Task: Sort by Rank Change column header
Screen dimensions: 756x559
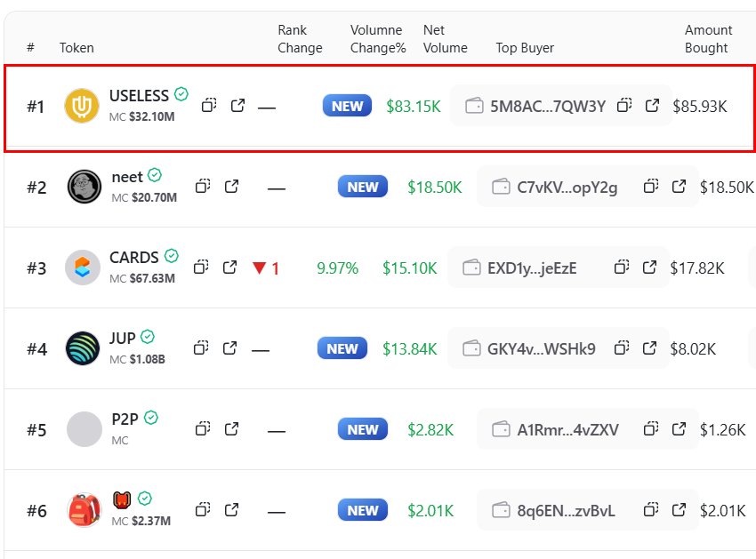Action: coord(300,39)
